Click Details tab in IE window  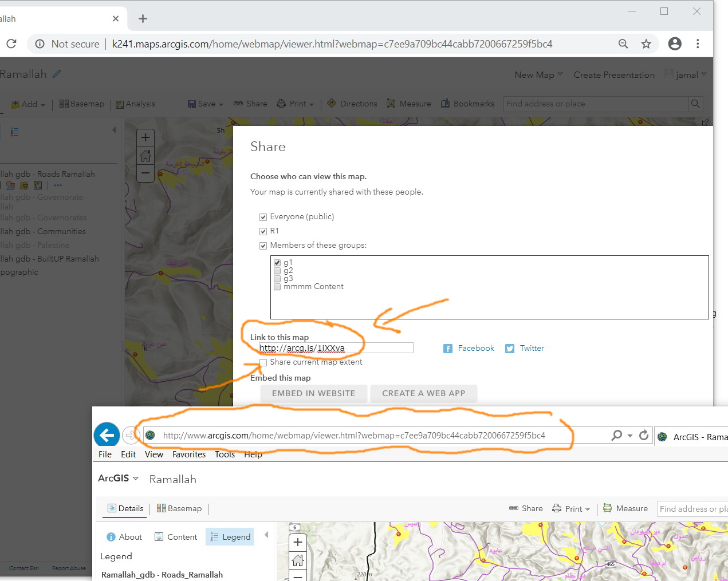coord(125,508)
